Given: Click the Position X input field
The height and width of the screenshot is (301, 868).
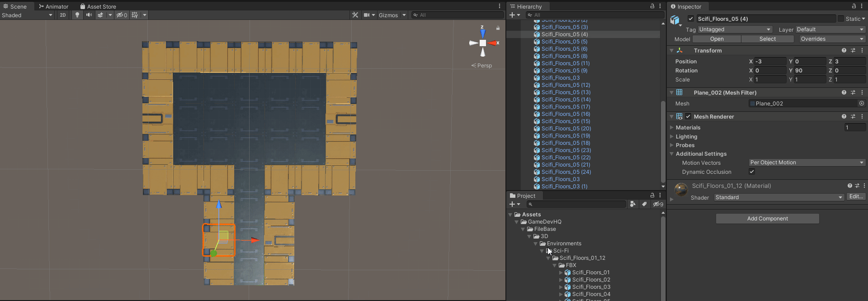Looking at the screenshot, I should click(x=770, y=61).
